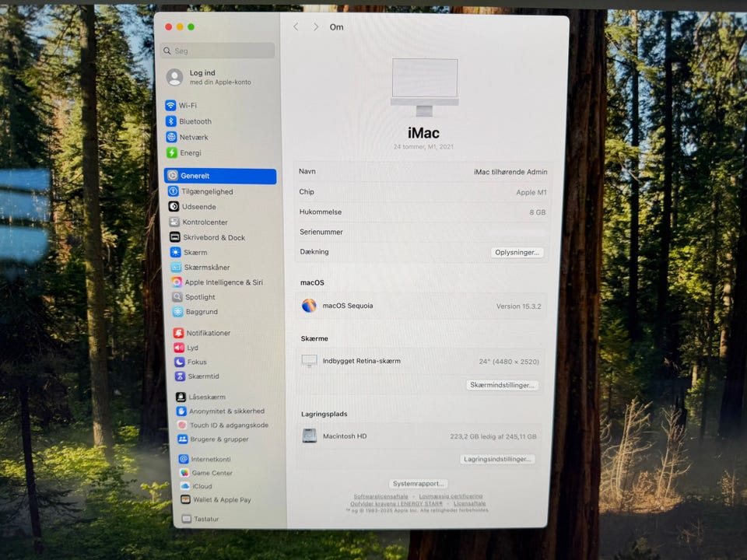Open Lagringsindstillinger... button

[497, 459]
